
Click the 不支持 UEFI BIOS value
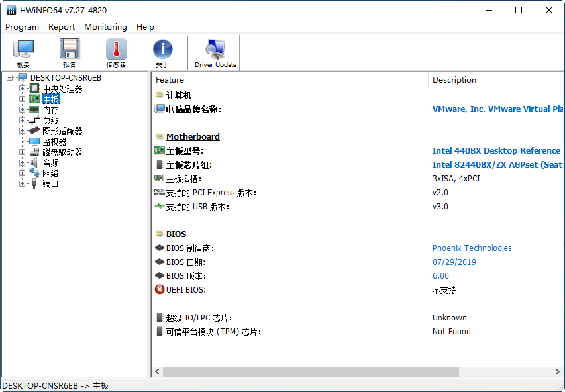(444, 290)
